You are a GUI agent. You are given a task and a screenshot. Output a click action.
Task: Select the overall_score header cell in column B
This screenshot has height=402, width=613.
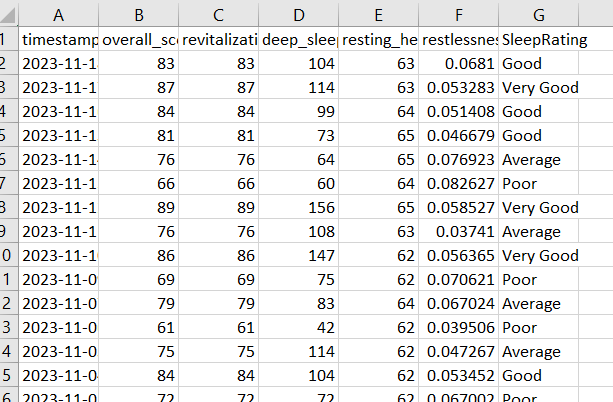pos(139,40)
